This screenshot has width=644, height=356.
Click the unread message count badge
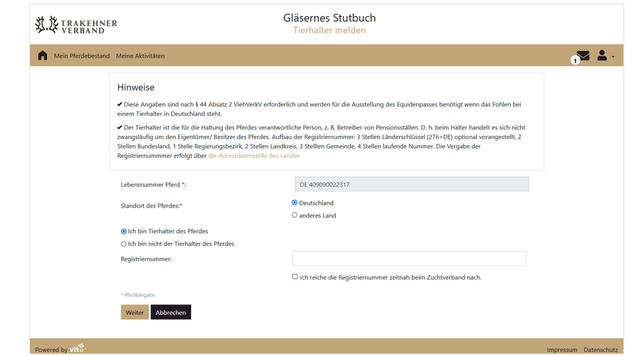[x=575, y=61]
